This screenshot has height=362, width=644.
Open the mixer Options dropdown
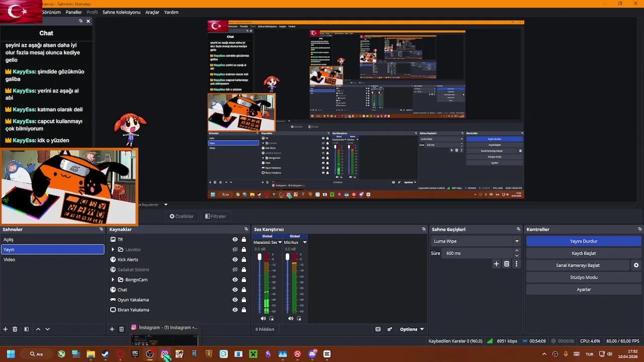[412, 329]
